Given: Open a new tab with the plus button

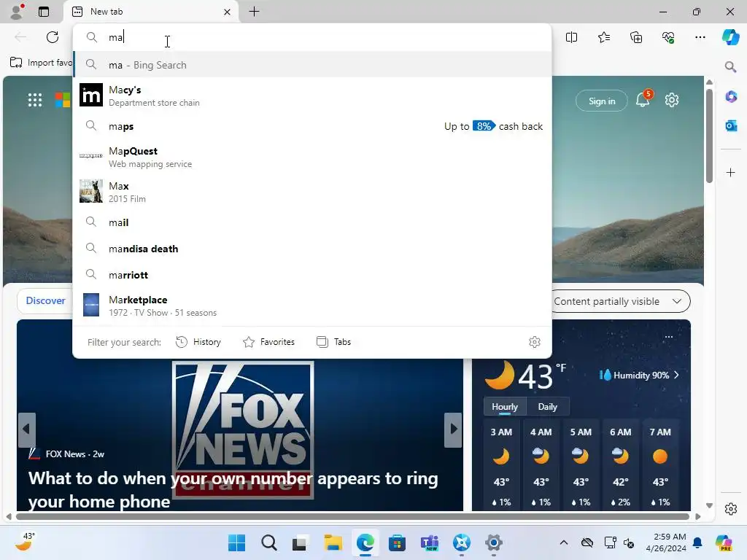Looking at the screenshot, I should click(255, 12).
